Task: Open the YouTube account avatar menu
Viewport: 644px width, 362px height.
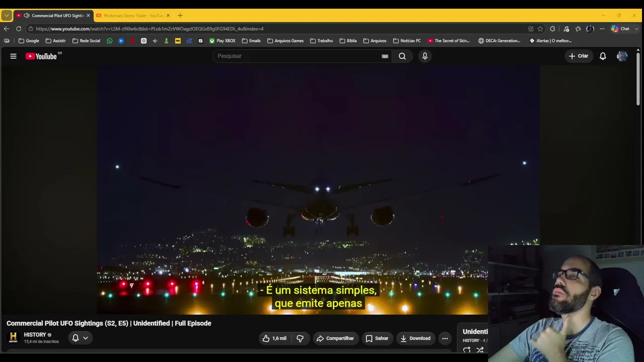Action: coord(622,56)
